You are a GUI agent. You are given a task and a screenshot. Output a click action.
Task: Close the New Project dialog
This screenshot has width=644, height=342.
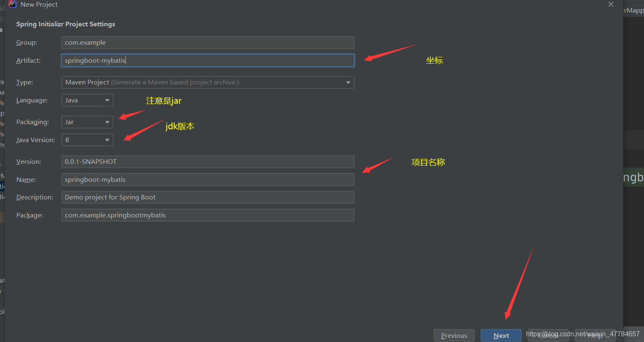pyautogui.click(x=611, y=4)
